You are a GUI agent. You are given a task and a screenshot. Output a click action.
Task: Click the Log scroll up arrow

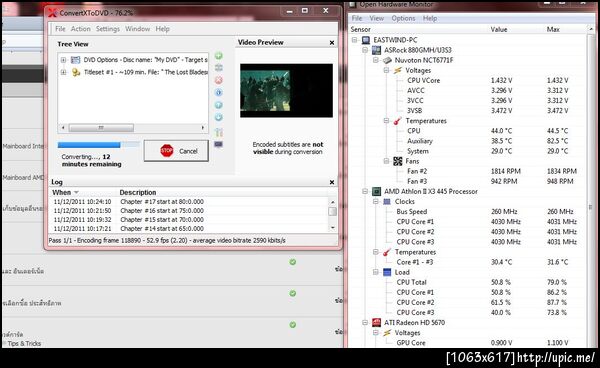333,202
